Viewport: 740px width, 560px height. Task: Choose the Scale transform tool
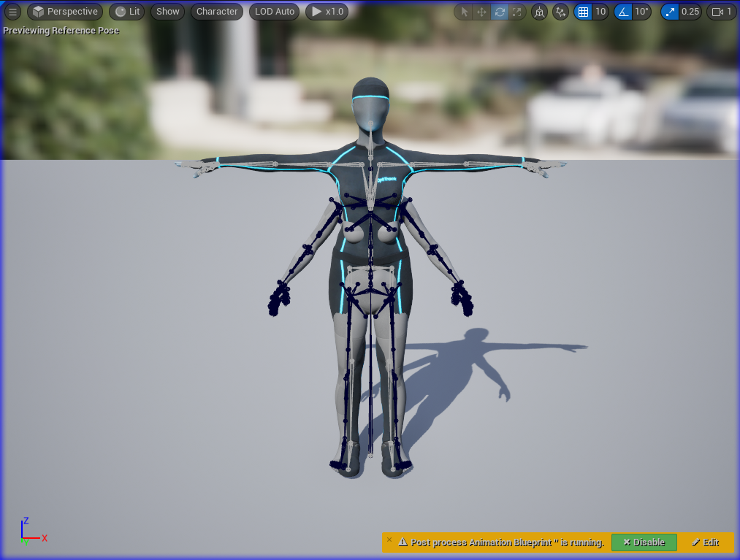[x=517, y=12]
